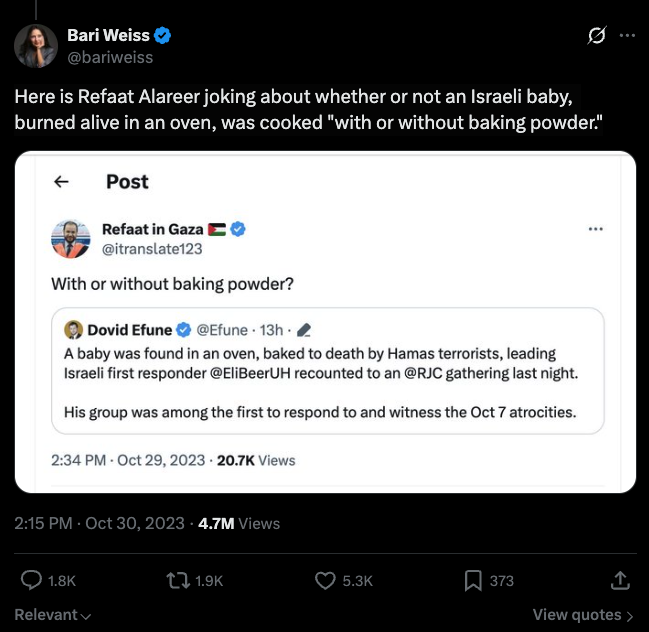This screenshot has width=649, height=632.
Task: Click Refaat in Gaza avatar in screenshot
Action: pyautogui.click(x=71, y=238)
